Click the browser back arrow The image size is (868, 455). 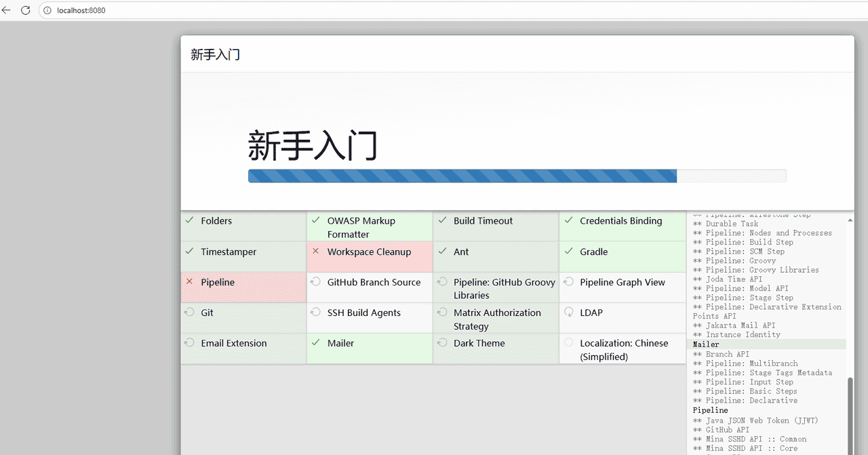[7, 10]
